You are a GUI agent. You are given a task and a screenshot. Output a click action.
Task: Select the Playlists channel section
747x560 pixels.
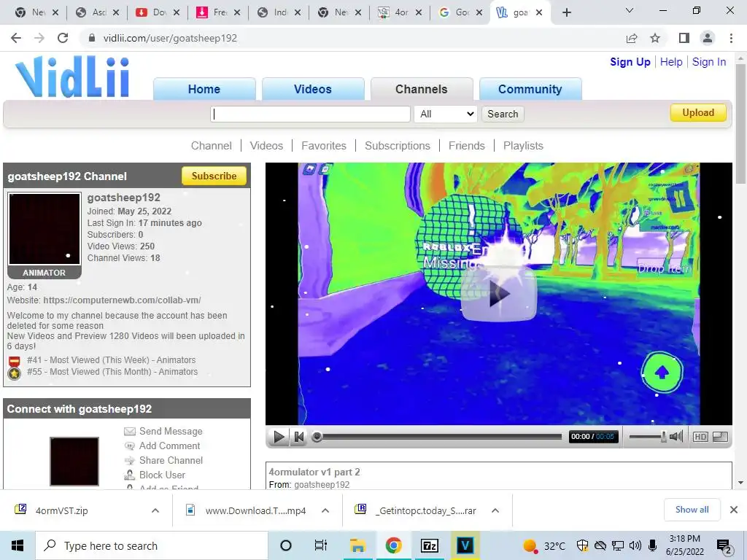coord(523,146)
